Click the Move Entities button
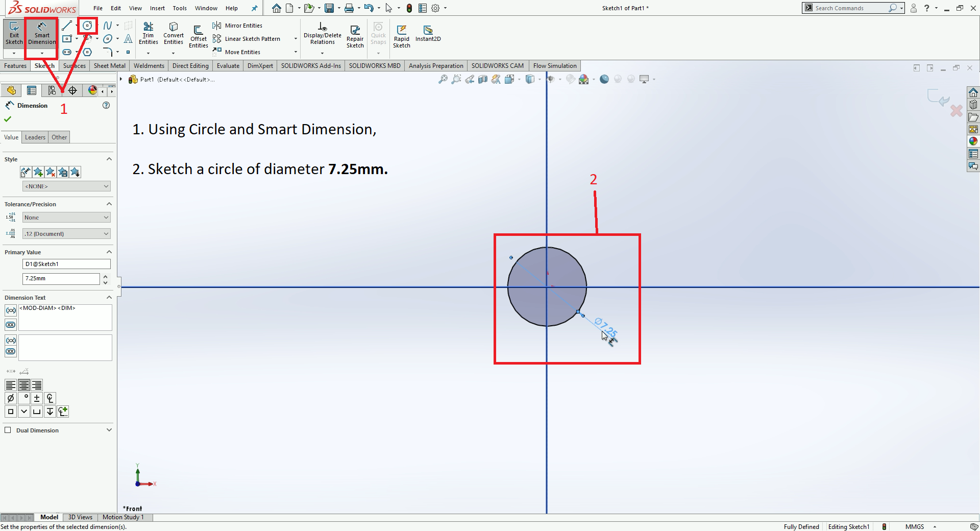Viewport: 980px width, 531px height. (x=237, y=52)
